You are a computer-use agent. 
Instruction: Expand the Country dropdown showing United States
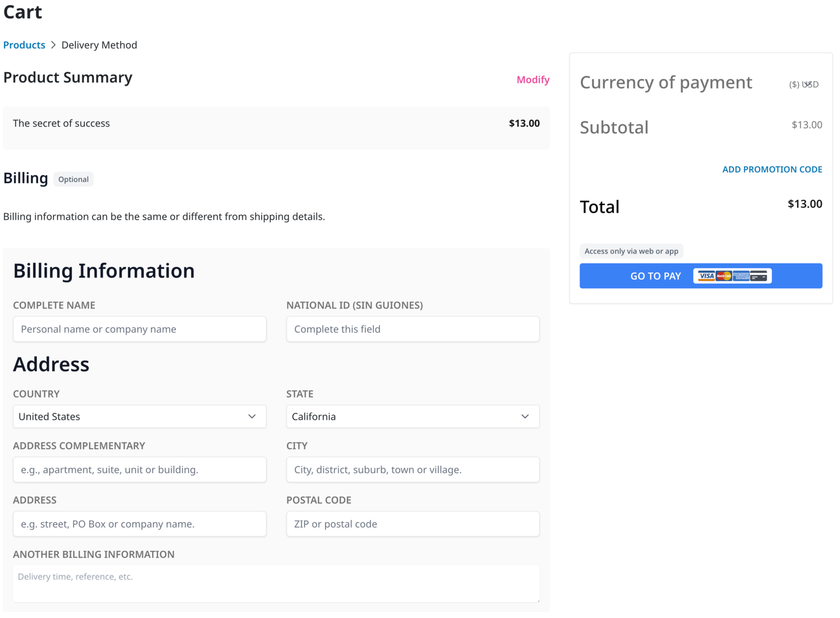tap(140, 416)
